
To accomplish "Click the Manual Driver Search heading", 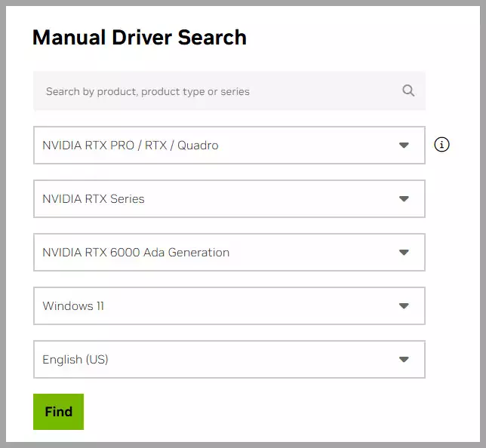I will [140, 38].
